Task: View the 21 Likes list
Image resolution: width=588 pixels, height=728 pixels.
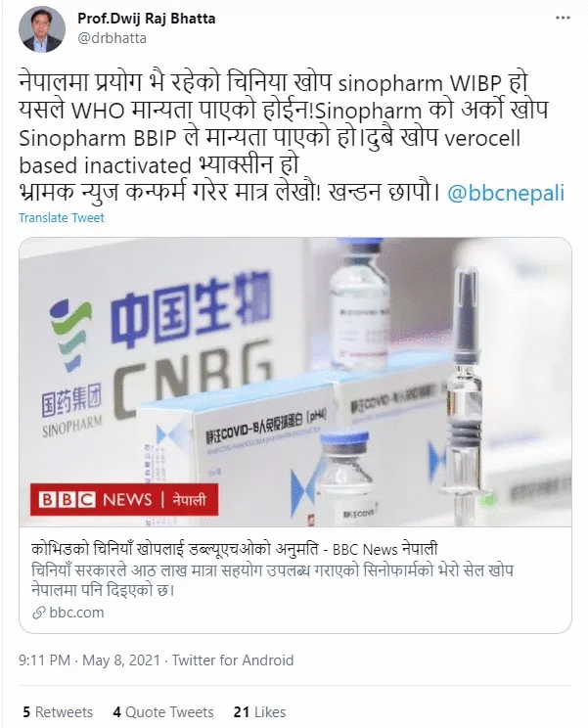Action: point(259,712)
